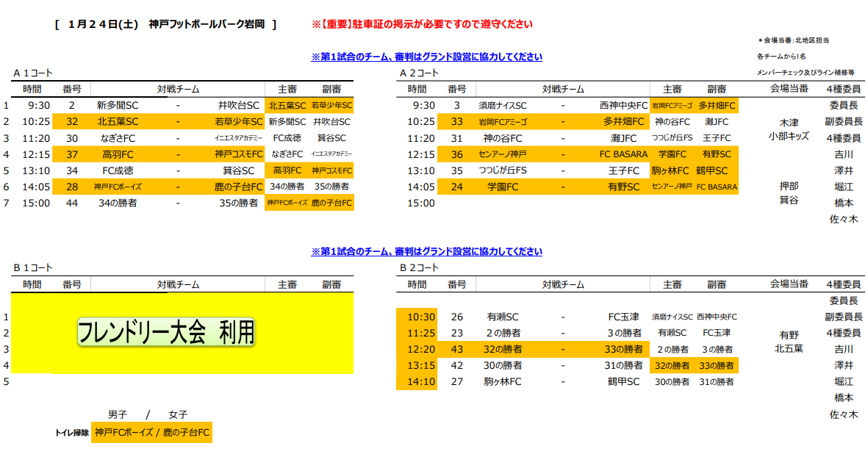Viewport: 868px width, 457px height.
Task: Click the orange match number 24 cell
Action: click(x=457, y=186)
